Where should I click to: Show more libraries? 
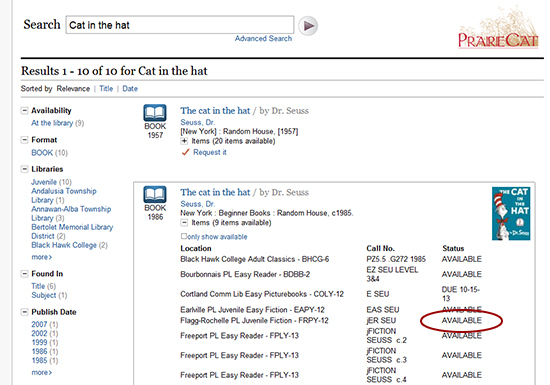[41, 257]
